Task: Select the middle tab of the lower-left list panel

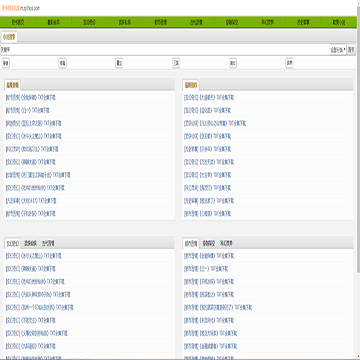Action: [30, 244]
